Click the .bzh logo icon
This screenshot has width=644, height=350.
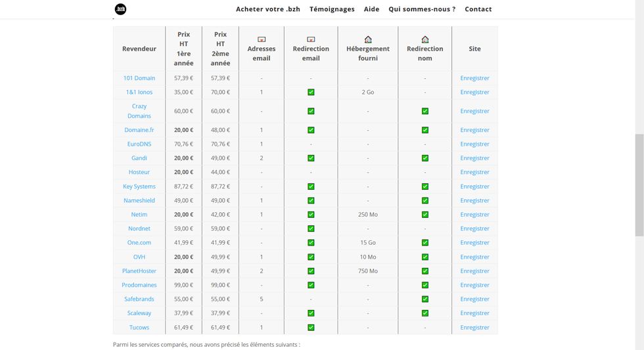coord(120,9)
